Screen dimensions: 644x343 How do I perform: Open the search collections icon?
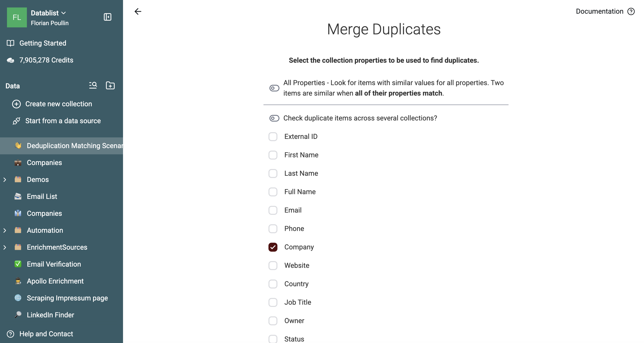(x=93, y=85)
